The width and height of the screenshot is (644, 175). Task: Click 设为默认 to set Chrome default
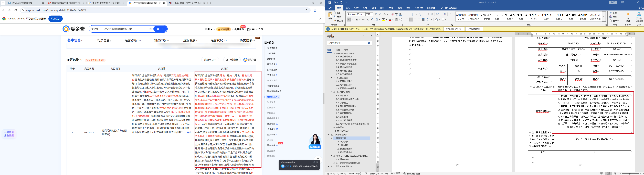[56, 19]
